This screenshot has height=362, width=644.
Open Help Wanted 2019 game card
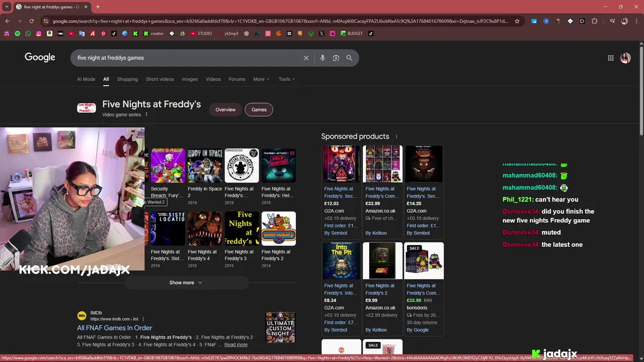coord(279,176)
